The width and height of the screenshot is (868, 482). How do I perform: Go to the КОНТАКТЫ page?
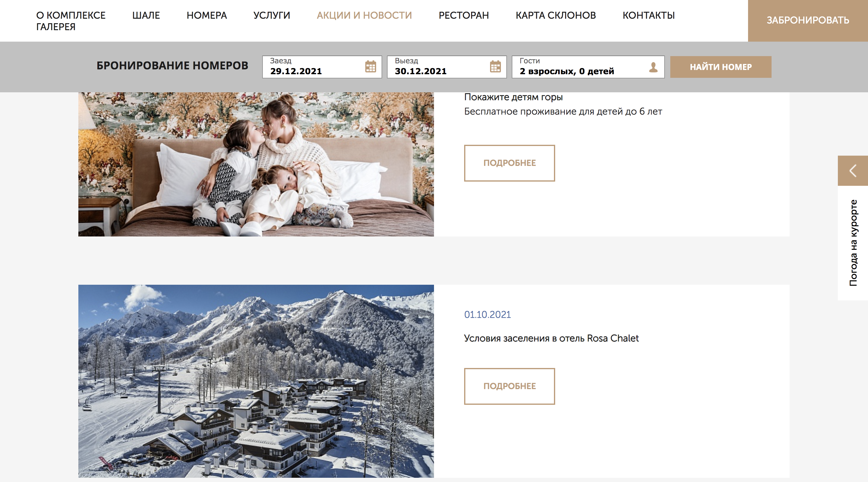pyautogui.click(x=648, y=15)
